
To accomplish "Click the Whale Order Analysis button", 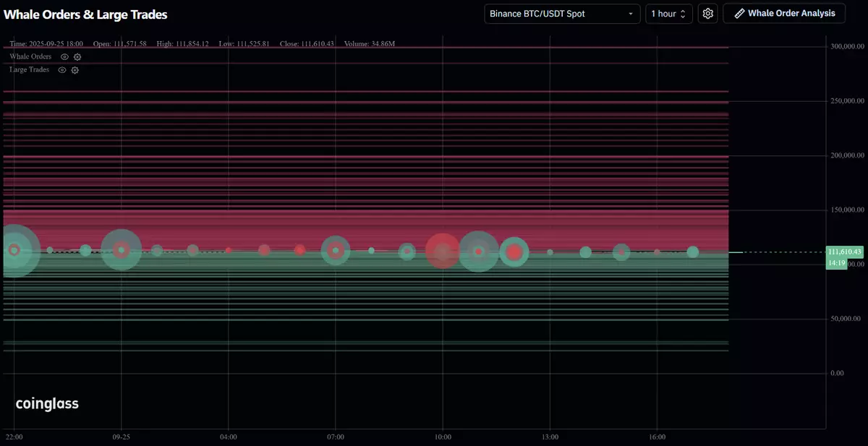I will tap(784, 14).
